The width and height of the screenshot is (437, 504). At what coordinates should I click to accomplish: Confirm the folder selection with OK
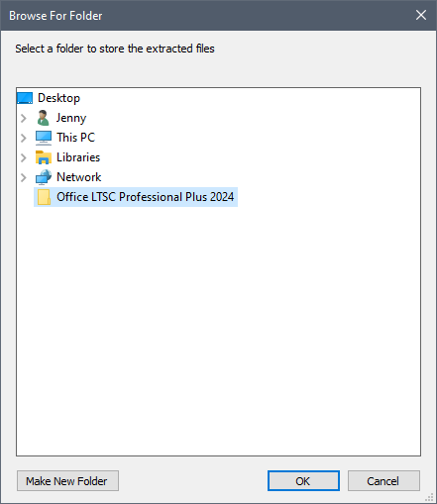(x=303, y=481)
